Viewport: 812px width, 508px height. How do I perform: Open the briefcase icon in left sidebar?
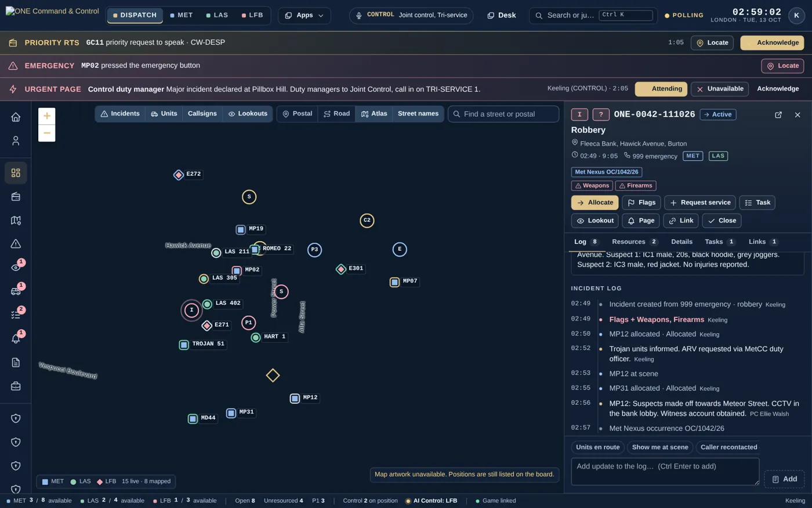16,386
